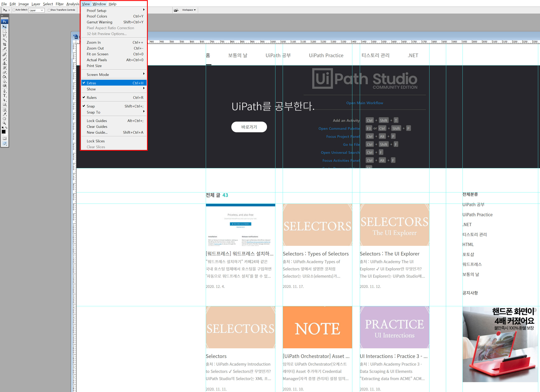Reset to default foreground and background colors
Screen dimensions: 540x392
(3, 128)
